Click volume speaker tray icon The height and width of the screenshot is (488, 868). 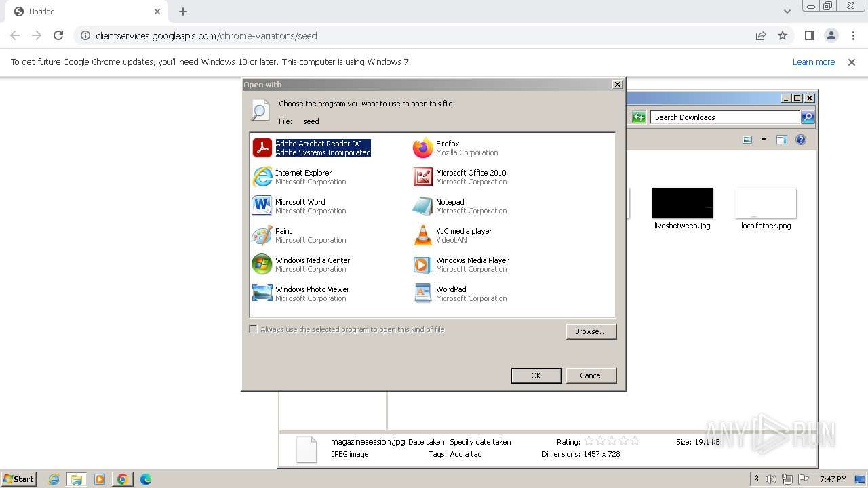tap(771, 479)
